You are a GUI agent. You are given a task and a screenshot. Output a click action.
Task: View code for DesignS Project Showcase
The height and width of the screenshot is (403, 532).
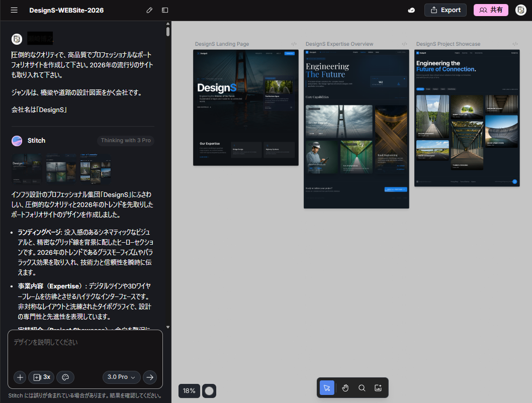[x=515, y=44]
